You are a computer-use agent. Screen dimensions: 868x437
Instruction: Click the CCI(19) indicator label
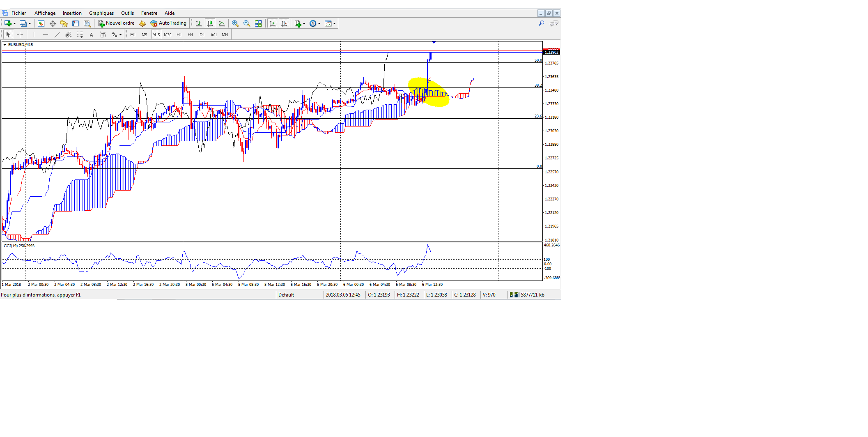coord(19,246)
